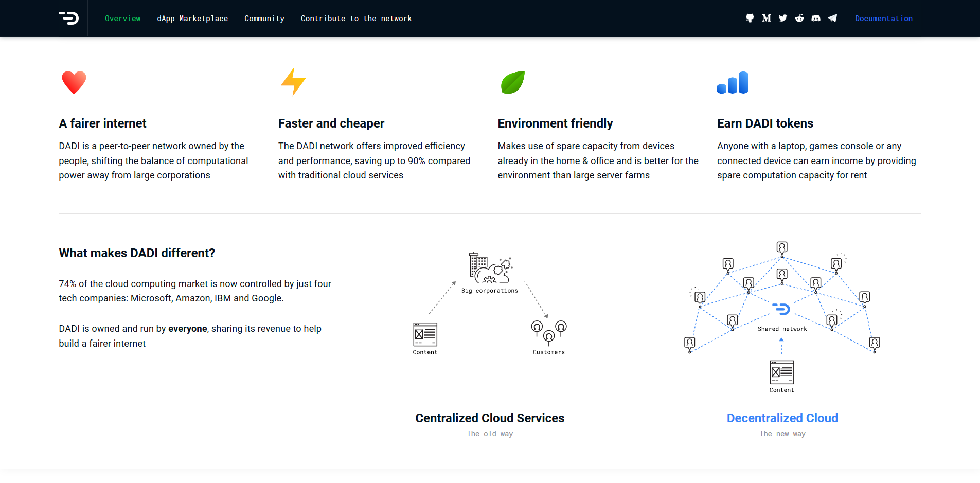Click the 74% cloud market paragraph
This screenshot has height=483, width=980.
point(195,291)
